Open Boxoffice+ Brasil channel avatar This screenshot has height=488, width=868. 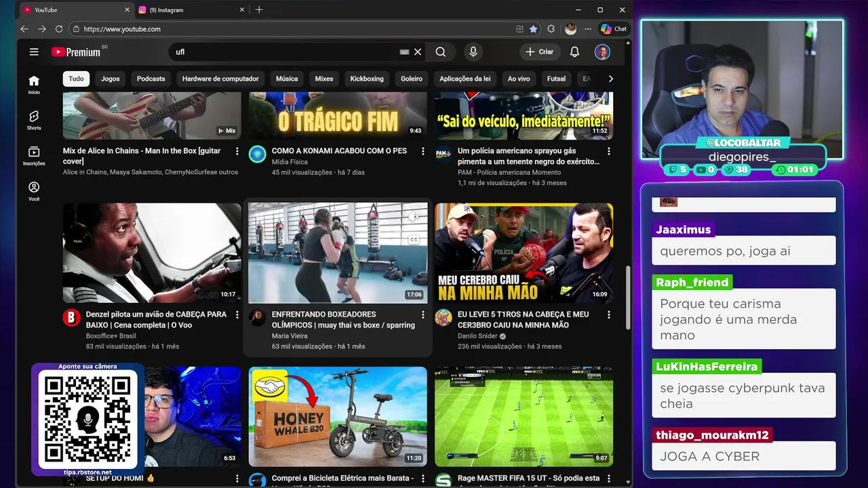click(x=72, y=317)
